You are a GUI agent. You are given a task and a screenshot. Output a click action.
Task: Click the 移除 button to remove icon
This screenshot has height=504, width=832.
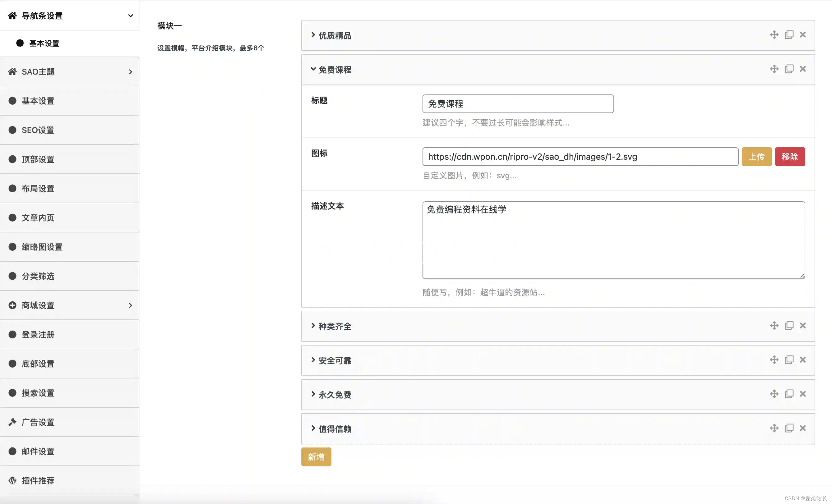click(x=790, y=156)
